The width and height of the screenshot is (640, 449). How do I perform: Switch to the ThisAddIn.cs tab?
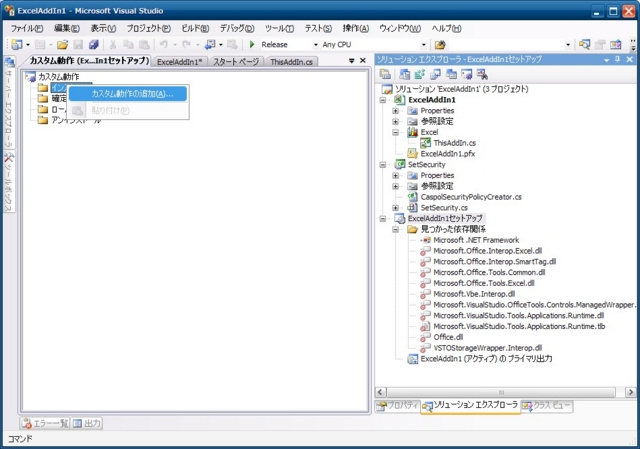point(291,62)
